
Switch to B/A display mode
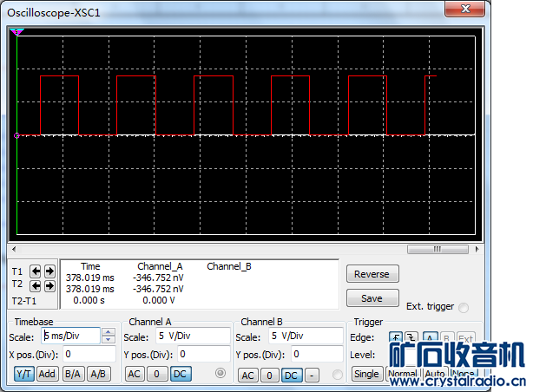(73, 374)
